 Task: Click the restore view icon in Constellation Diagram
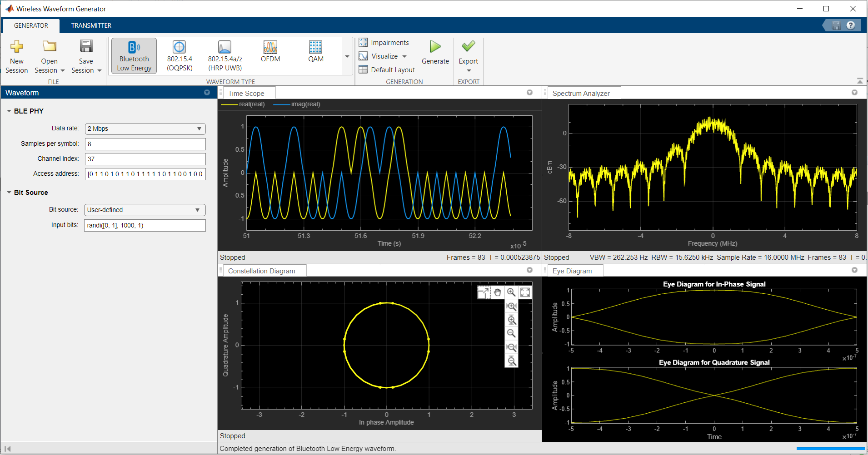click(525, 292)
